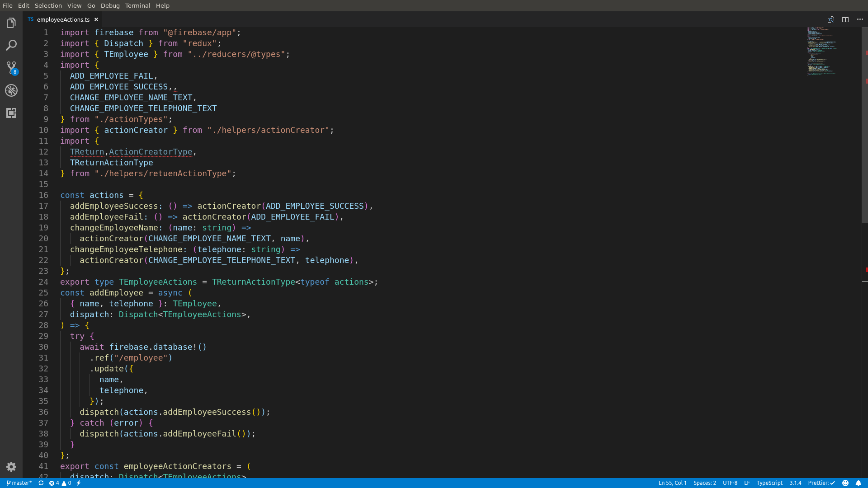Open changes icon in editor title bar

(x=831, y=19)
